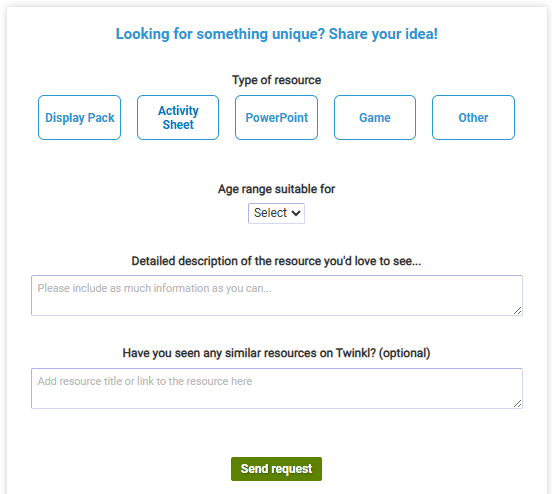The height and width of the screenshot is (494, 552).
Task: Pick the PowerPoint resource type option
Action: point(276,118)
